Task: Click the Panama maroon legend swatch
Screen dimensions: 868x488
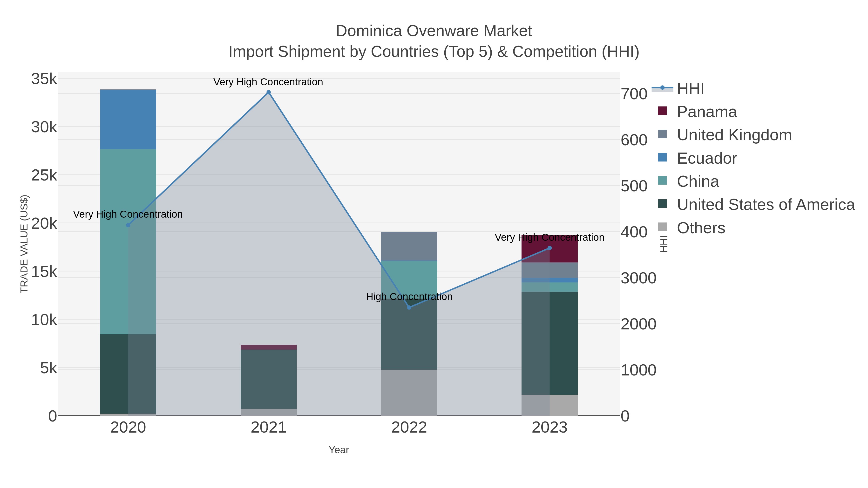Action: coord(663,111)
